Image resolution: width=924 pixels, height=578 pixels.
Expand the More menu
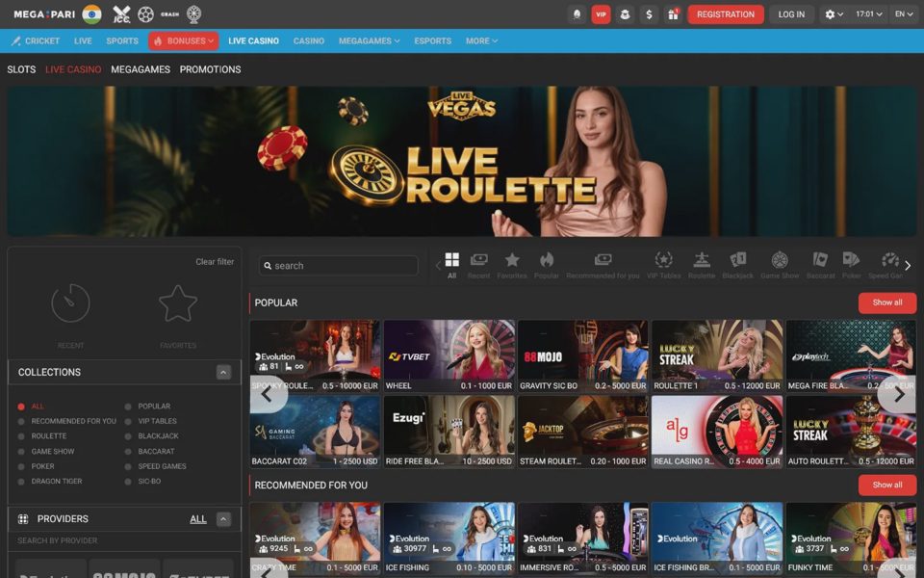481,40
